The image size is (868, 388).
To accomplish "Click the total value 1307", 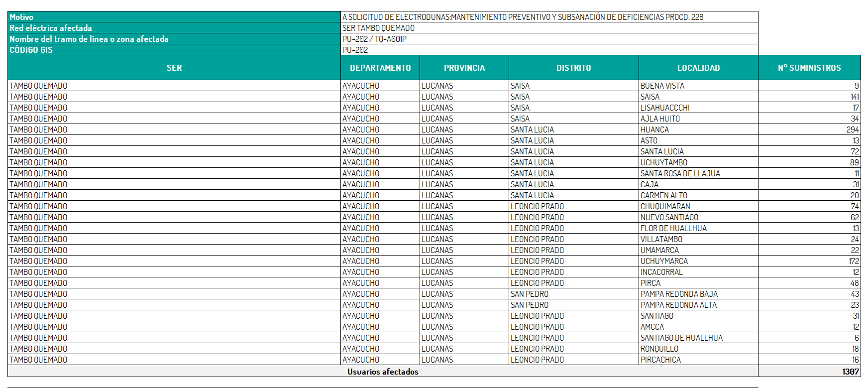I will [809, 372].
